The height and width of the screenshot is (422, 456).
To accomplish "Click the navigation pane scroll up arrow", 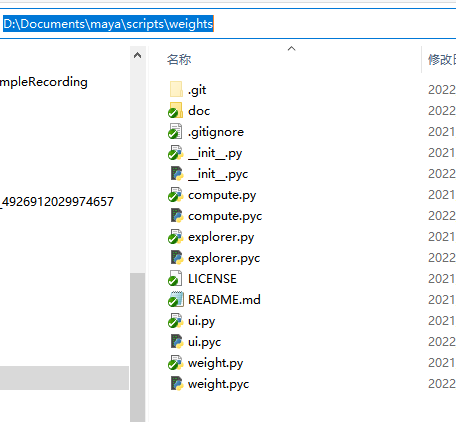I will (137, 55).
